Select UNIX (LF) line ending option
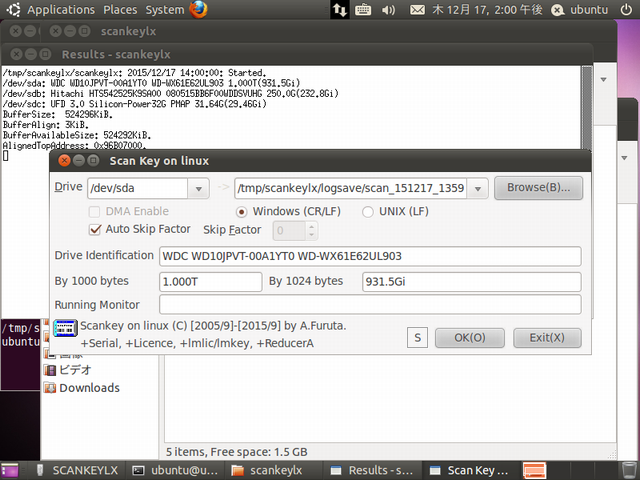 pyautogui.click(x=367, y=212)
